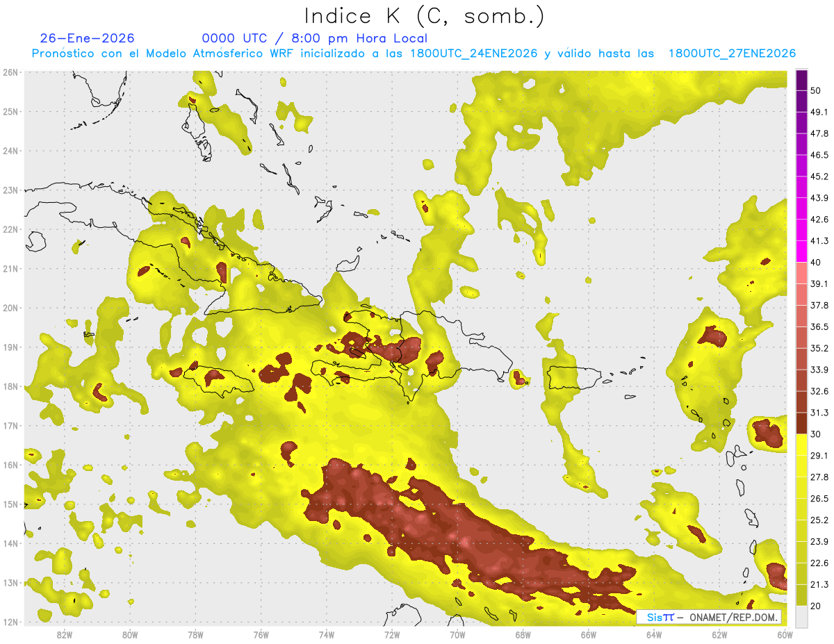Viewport: 834px width, 644px height.
Task: Click the colorbar value "29.1"
Action: pos(819,456)
